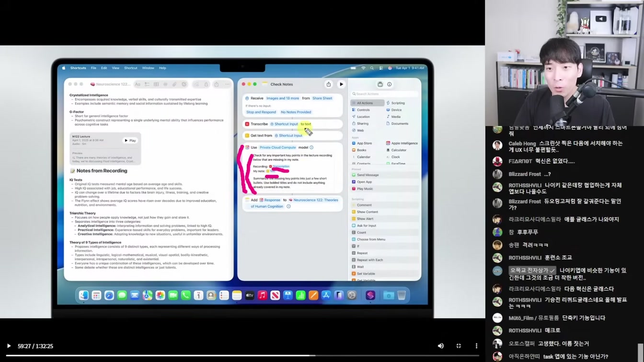Expand chevron after 'of Human Cognition'
The width and height of the screenshot is (644, 362).
pyautogui.click(x=288, y=206)
